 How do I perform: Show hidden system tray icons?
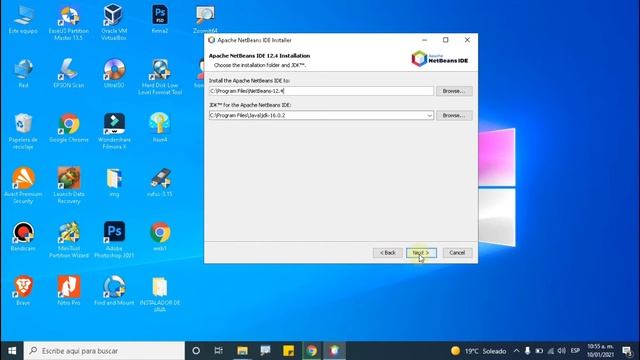516,351
